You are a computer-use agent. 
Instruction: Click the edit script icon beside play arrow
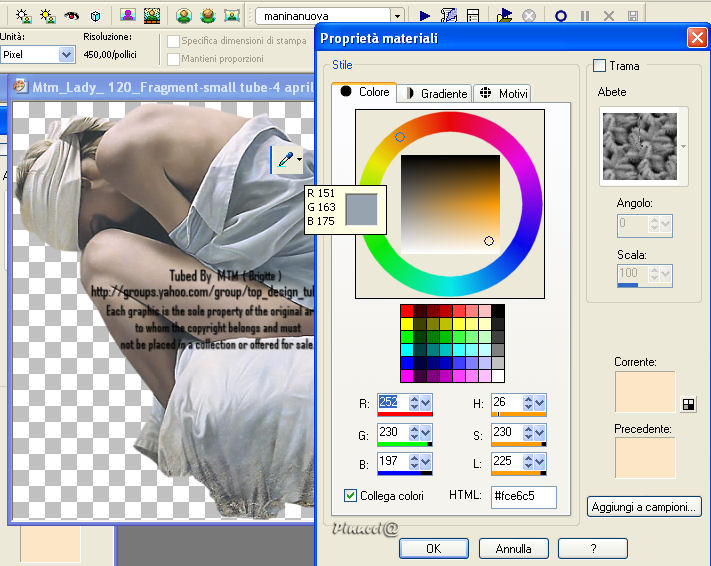click(449, 16)
